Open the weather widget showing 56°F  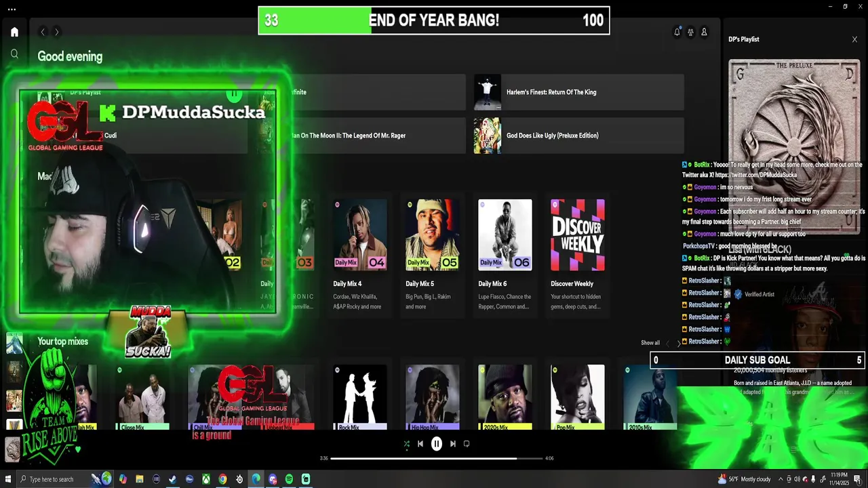[x=745, y=479]
